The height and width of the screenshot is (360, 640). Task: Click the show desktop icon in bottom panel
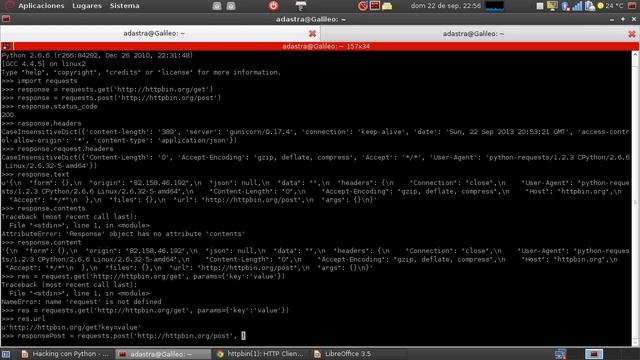(x=6, y=354)
